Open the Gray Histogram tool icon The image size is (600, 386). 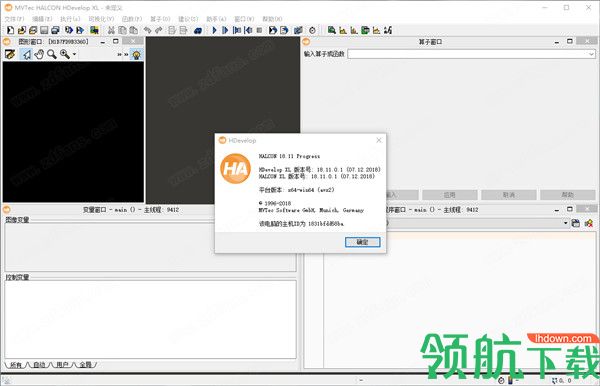click(343, 30)
